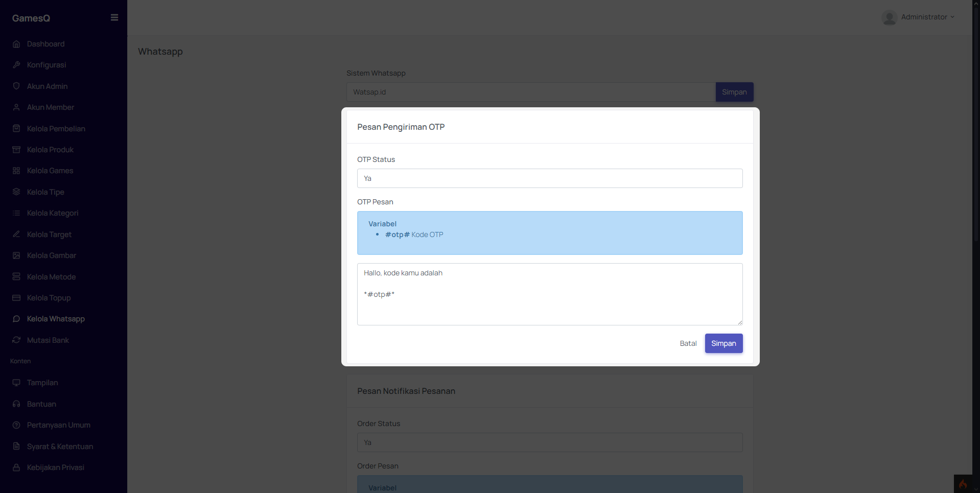Click the #otp# variable text

397,234
